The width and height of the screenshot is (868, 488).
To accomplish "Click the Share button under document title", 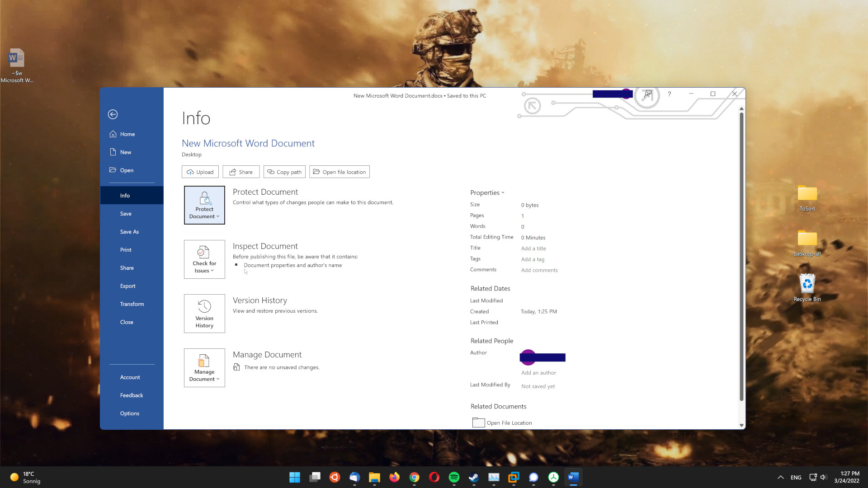I will click(x=241, y=172).
